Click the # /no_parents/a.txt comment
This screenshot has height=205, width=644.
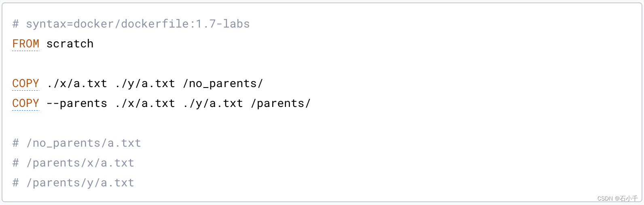coord(76,143)
